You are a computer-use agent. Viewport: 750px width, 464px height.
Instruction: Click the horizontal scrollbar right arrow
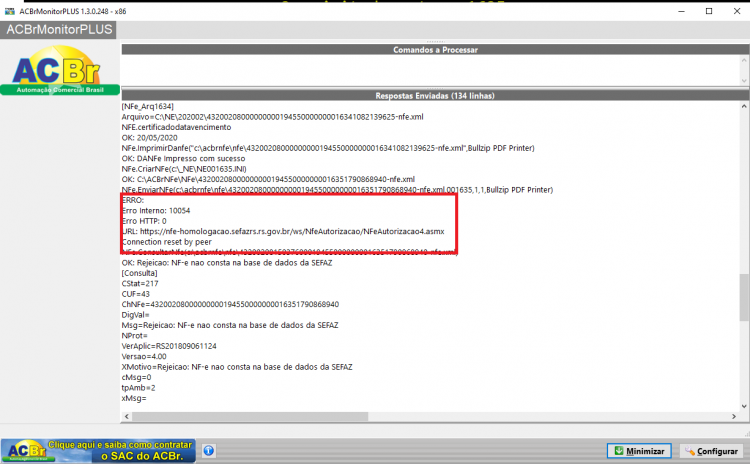coord(734,417)
